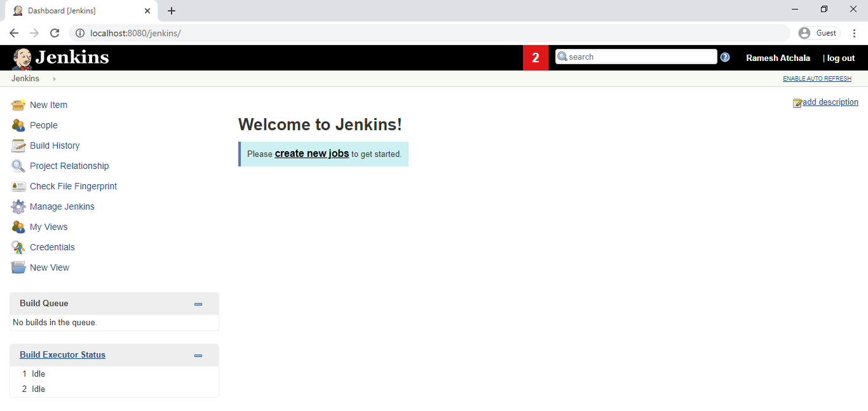868x411 pixels.
Task: Open the New View link
Action: [50, 267]
